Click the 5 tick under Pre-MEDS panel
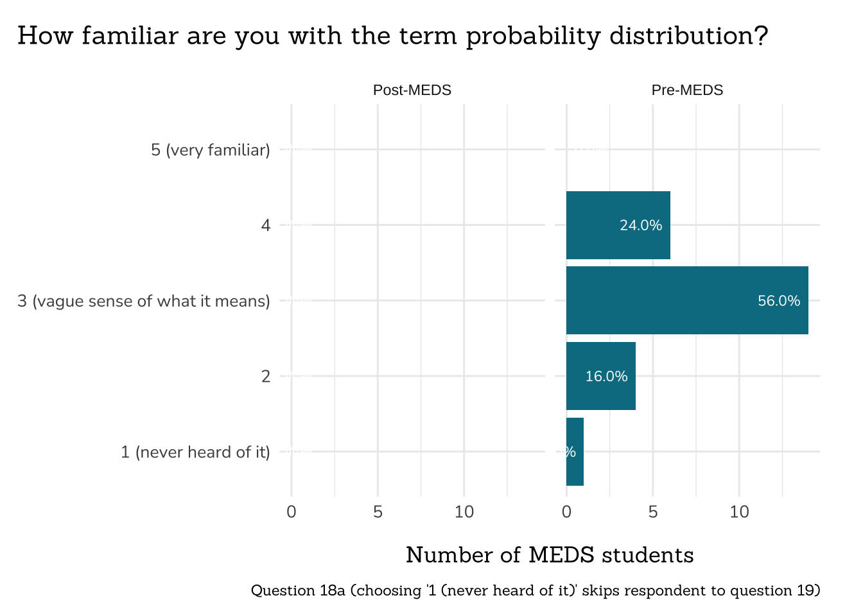 point(653,512)
